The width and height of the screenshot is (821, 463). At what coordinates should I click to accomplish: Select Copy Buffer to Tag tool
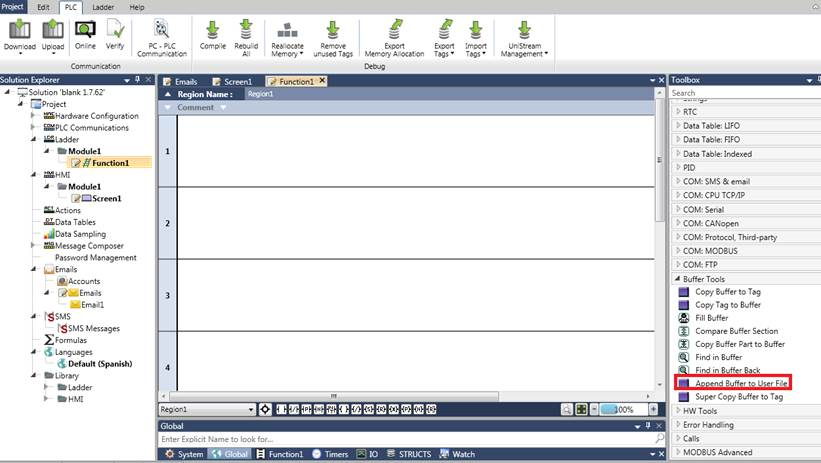727,292
